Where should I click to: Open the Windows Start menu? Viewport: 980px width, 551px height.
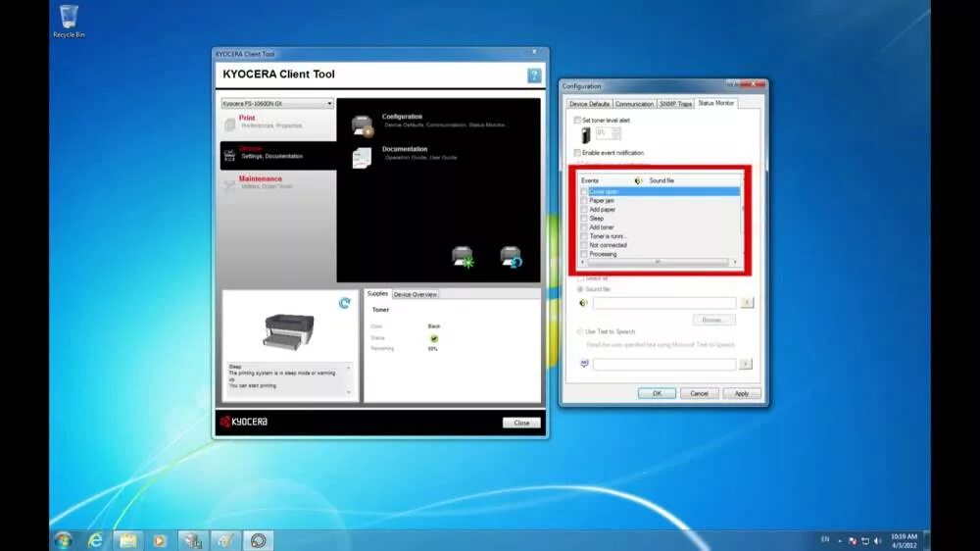[63, 540]
